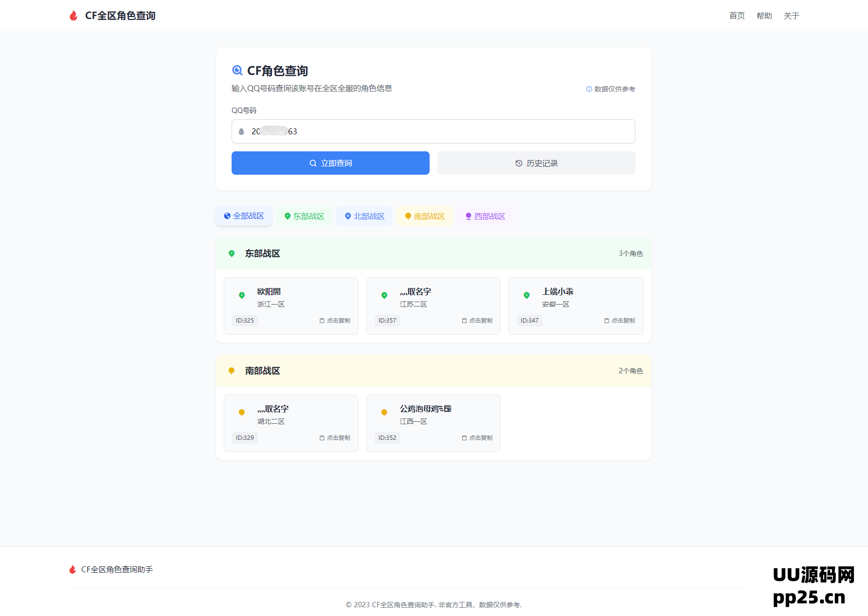Screen dimensions: 868x616
Task: Click the yellow marker icon on 公鸡泡母鸡 card
Action: [384, 413]
